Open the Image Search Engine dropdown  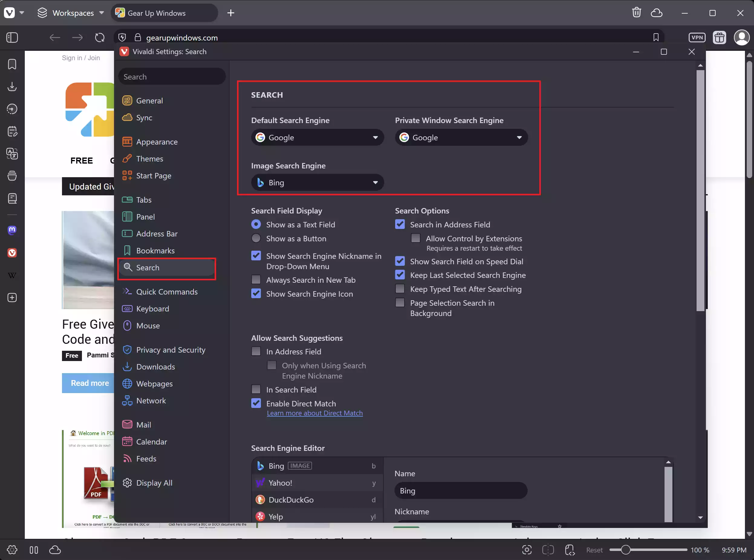point(317,182)
